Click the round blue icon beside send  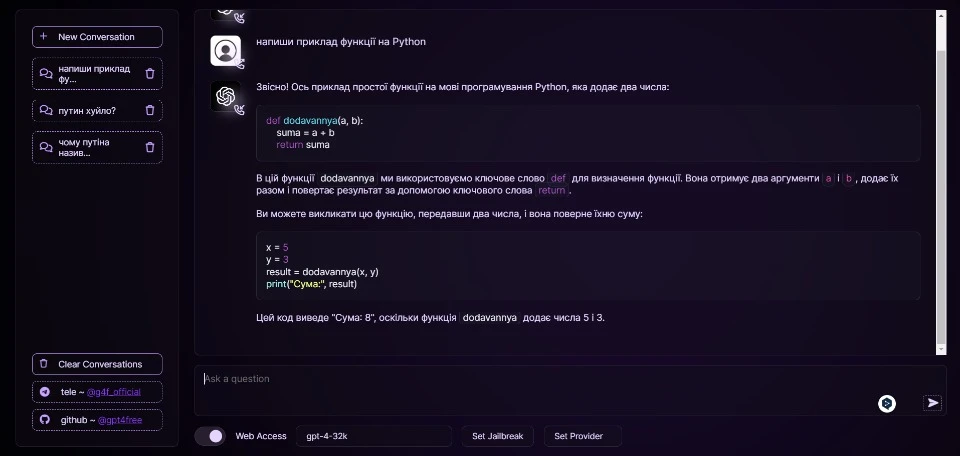[886, 403]
